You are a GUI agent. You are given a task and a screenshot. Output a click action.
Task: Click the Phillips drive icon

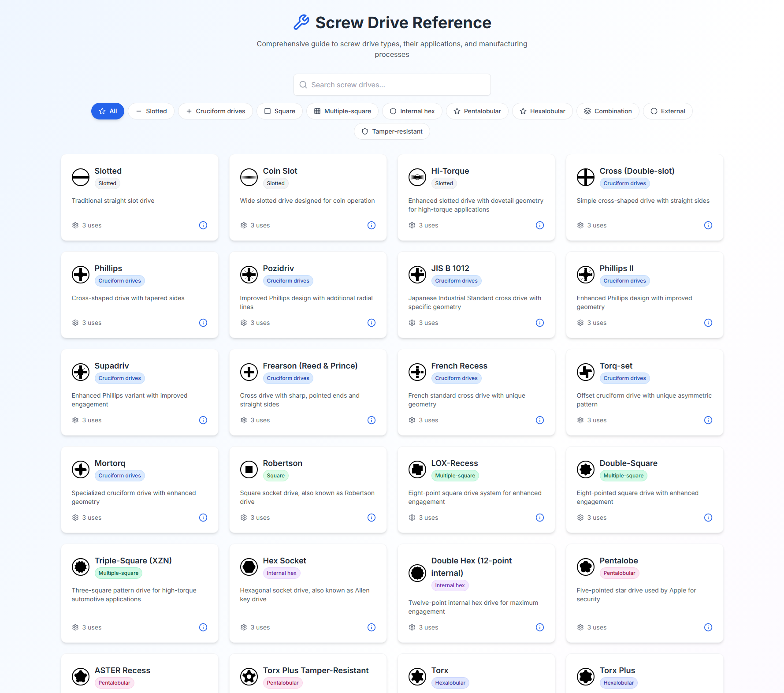tap(81, 275)
